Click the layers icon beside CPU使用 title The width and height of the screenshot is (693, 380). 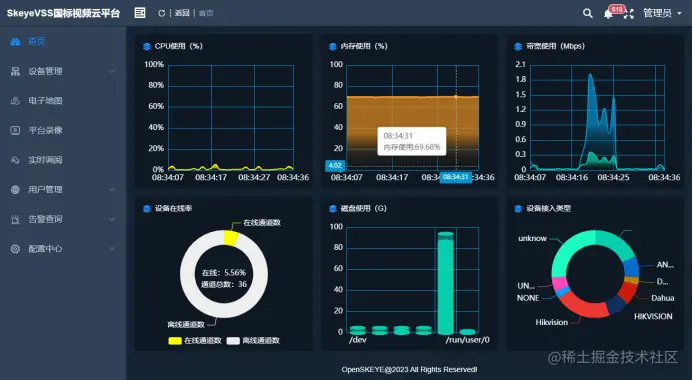click(147, 46)
